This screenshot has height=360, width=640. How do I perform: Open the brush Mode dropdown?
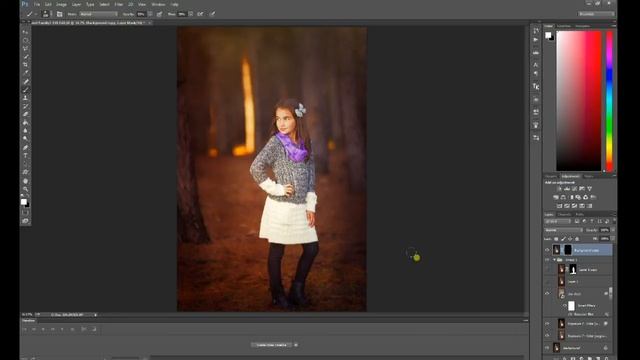98,14
